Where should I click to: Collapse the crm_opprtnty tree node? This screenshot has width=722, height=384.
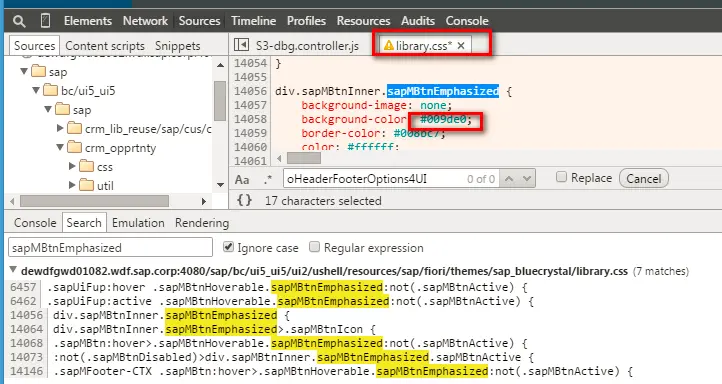tap(60, 147)
